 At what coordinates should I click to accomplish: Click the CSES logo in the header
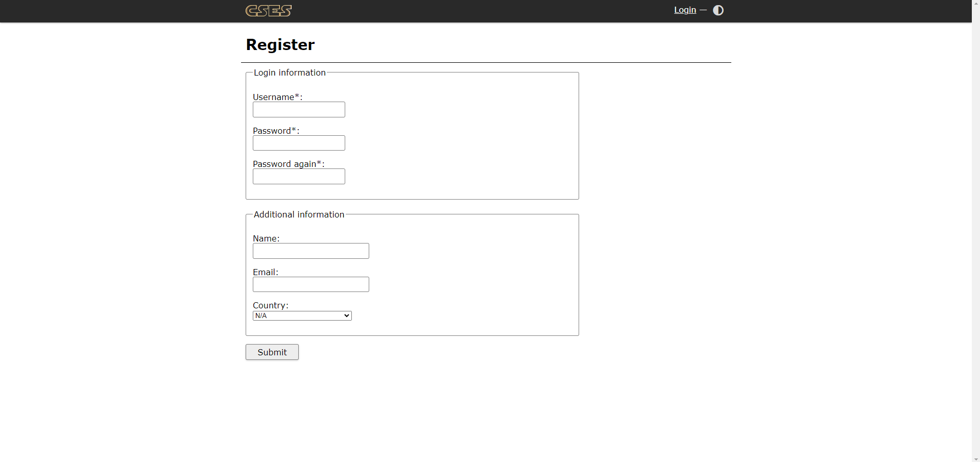coord(269,11)
